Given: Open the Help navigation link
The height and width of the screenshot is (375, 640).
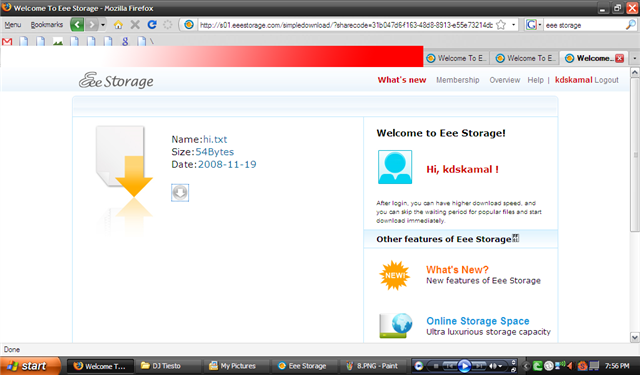Looking at the screenshot, I should coord(535,80).
